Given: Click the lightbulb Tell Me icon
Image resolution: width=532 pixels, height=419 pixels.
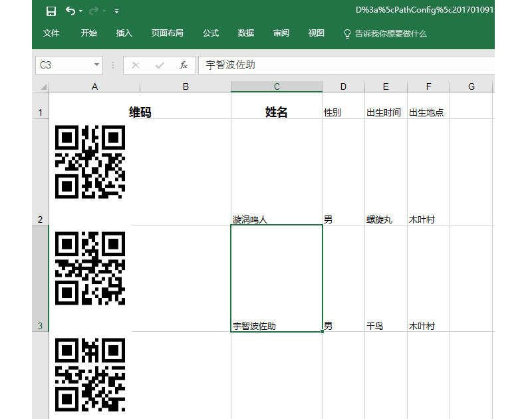Looking at the screenshot, I should [x=347, y=33].
